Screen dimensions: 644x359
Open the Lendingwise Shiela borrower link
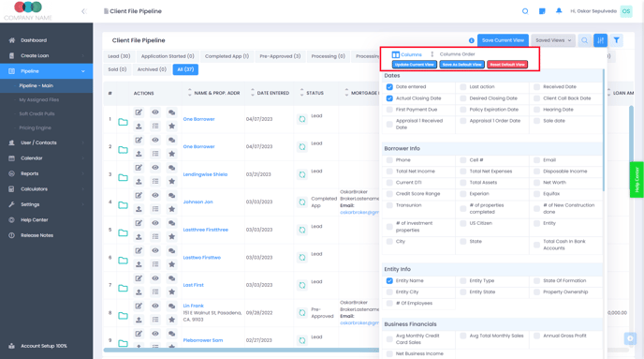tap(205, 174)
